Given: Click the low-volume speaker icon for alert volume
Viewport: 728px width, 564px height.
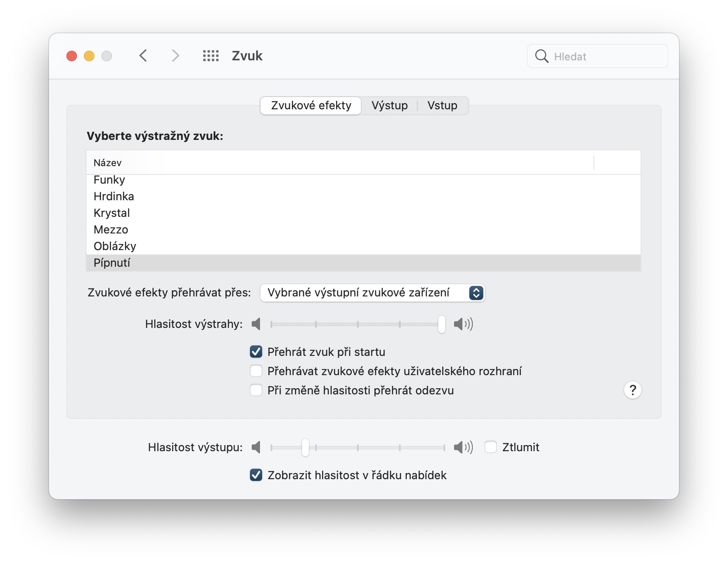Looking at the screenshot, I should [x=257, y=324].
